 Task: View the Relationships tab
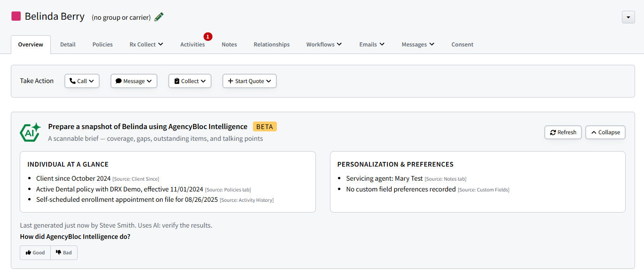click(272, 45)
